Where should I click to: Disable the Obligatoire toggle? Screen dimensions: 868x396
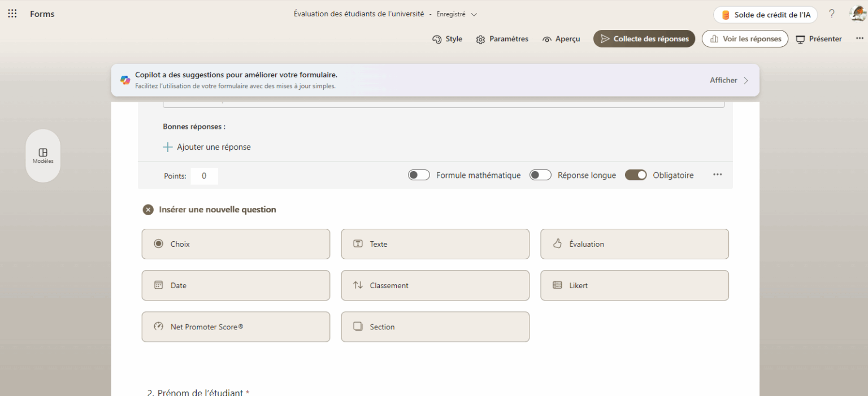(636, 175)
